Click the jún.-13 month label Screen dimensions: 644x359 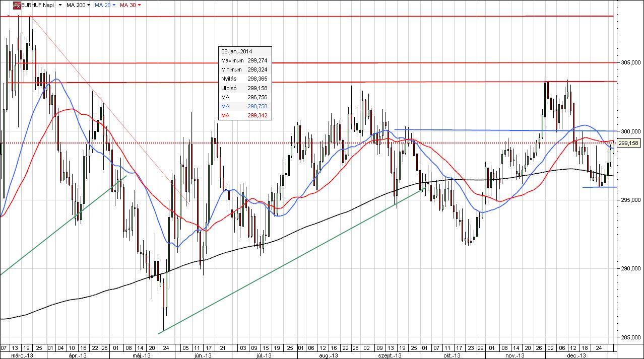tap(203, 355)
